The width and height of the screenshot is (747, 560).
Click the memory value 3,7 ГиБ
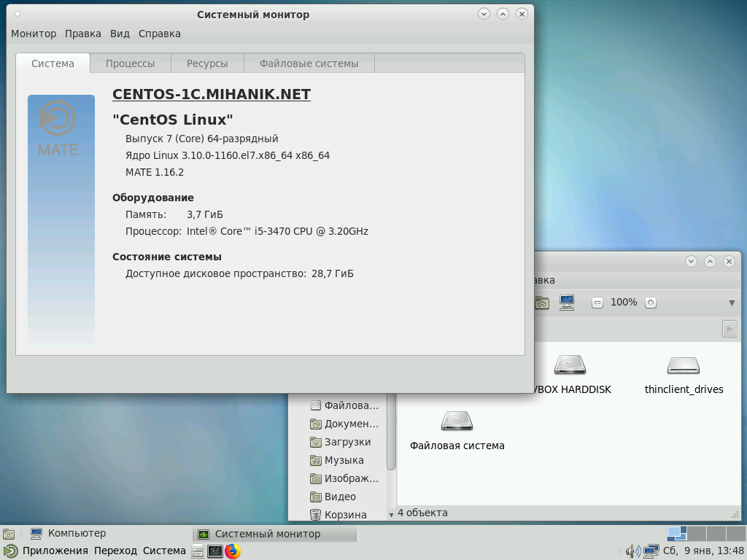pyautogui.click(x=205, y=215)
